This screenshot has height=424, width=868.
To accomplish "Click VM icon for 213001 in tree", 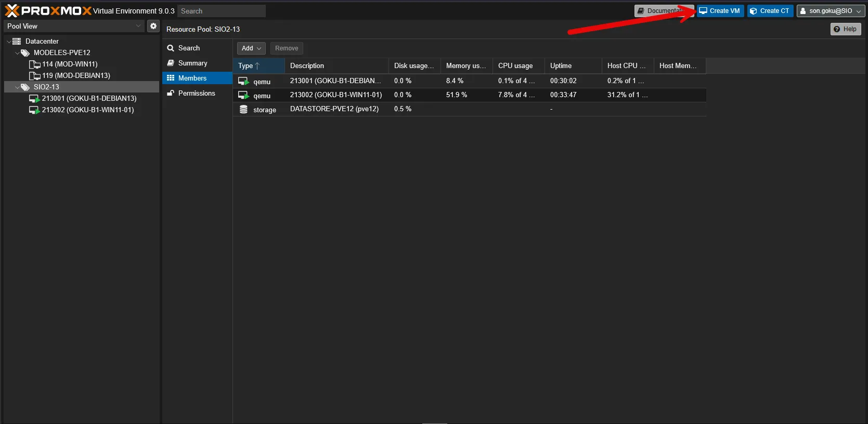I will pos(34,99).
